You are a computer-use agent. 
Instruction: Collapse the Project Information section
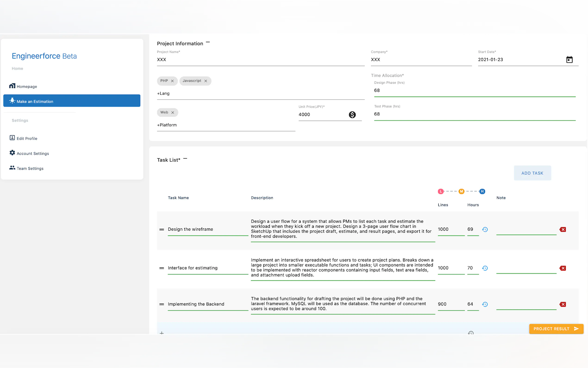click(208, 42)
